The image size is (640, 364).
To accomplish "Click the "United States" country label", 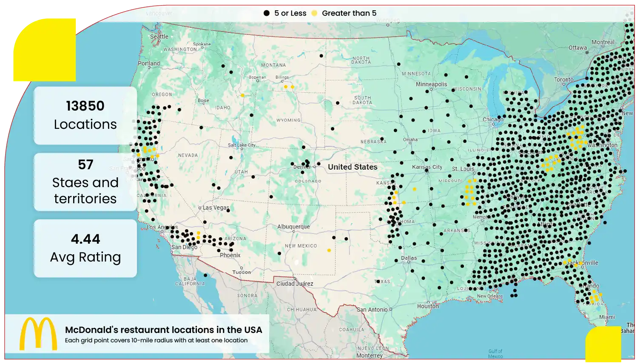I will 353,167.
